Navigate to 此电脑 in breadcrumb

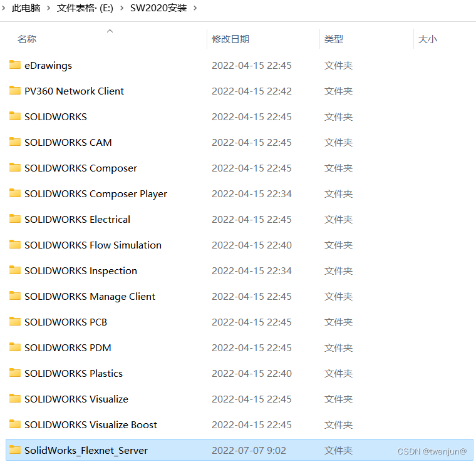(x=26, y=8)
